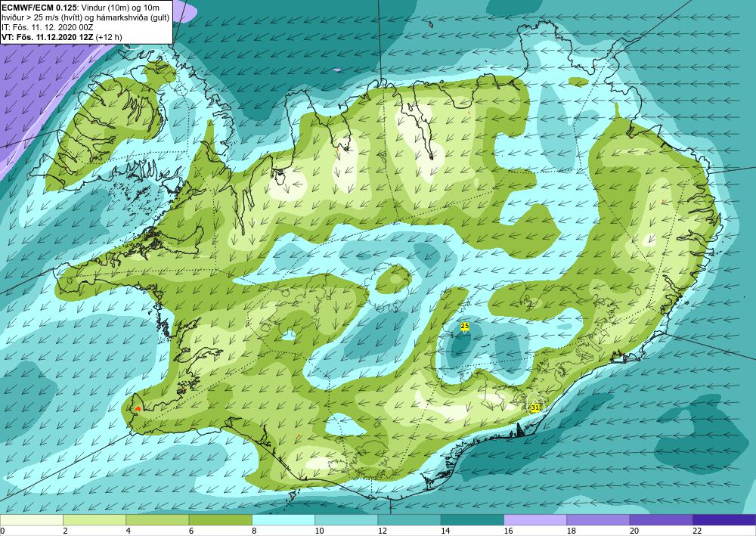Click legend scale number 8
Viewport: 756px width, 536px height.
254,531
